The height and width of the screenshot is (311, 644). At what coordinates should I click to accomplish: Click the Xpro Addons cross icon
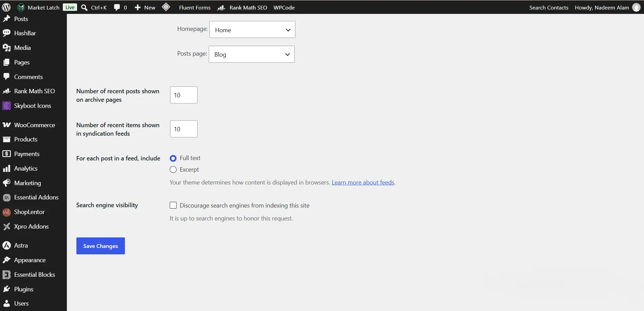[x=6, y=227]
